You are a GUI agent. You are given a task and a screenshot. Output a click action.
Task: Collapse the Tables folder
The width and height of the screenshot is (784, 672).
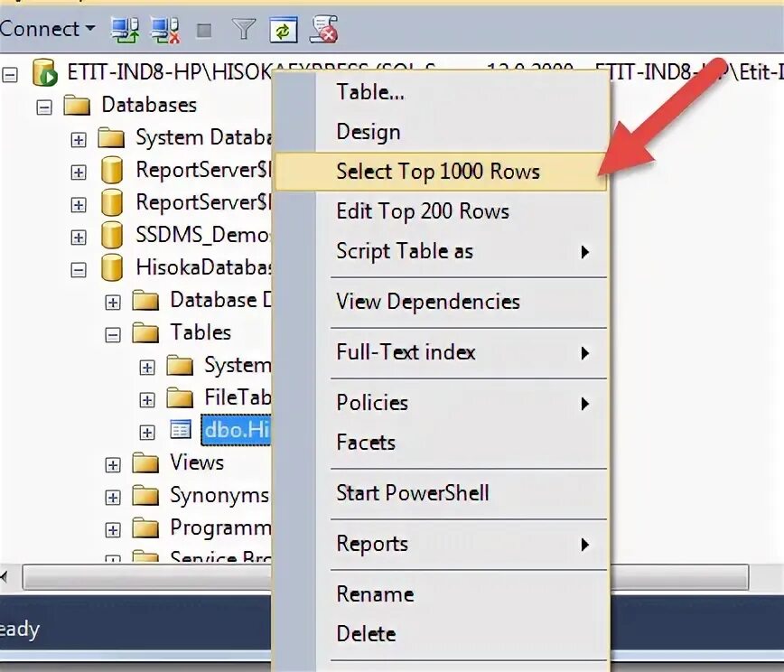112,332
